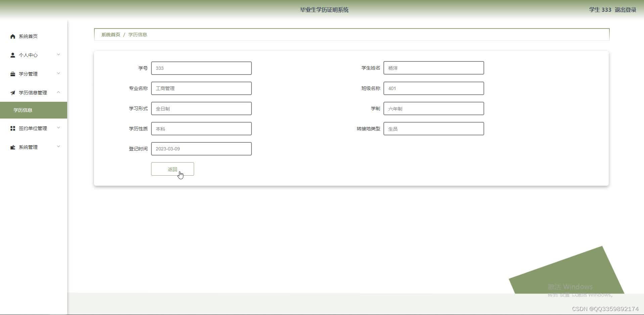Click the 学号 label
The height and width of the screenshot is (315, 644).
click(x=143, y=68)
